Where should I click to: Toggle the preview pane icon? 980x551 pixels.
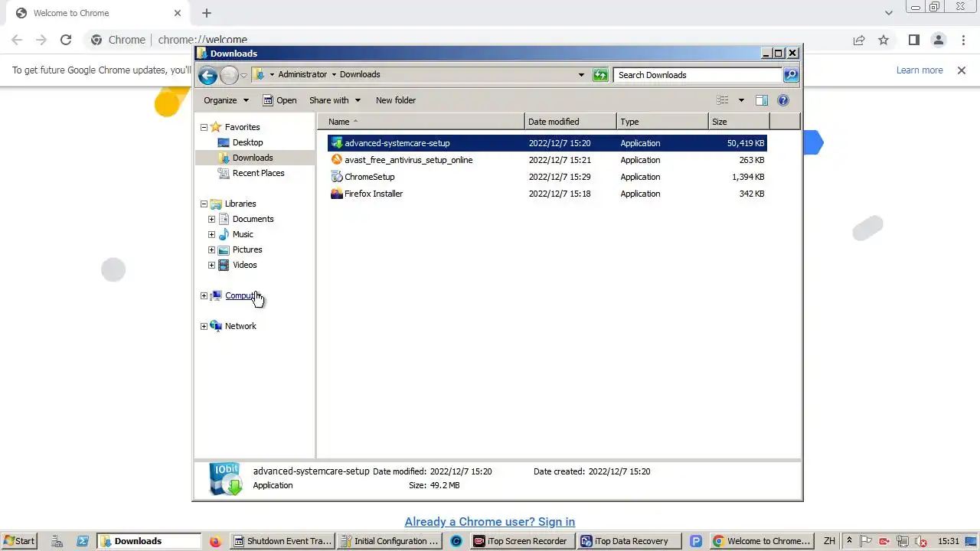pos(762,100)
